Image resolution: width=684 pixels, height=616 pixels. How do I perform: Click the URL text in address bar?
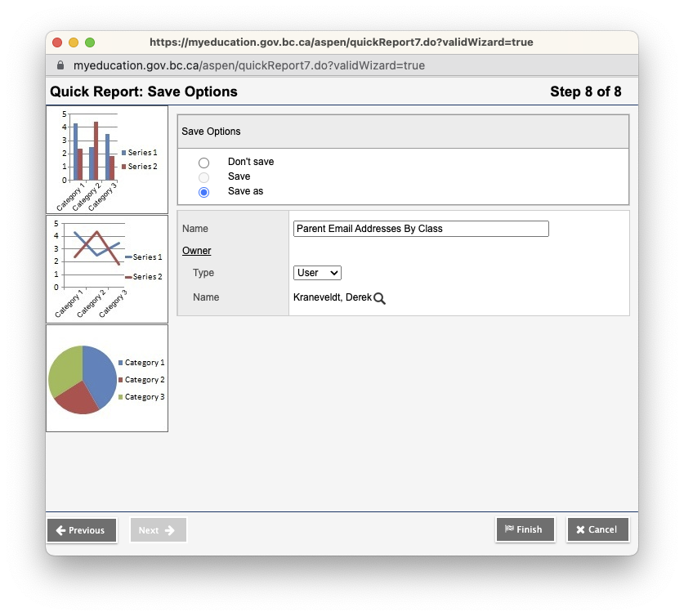[249, 65]
